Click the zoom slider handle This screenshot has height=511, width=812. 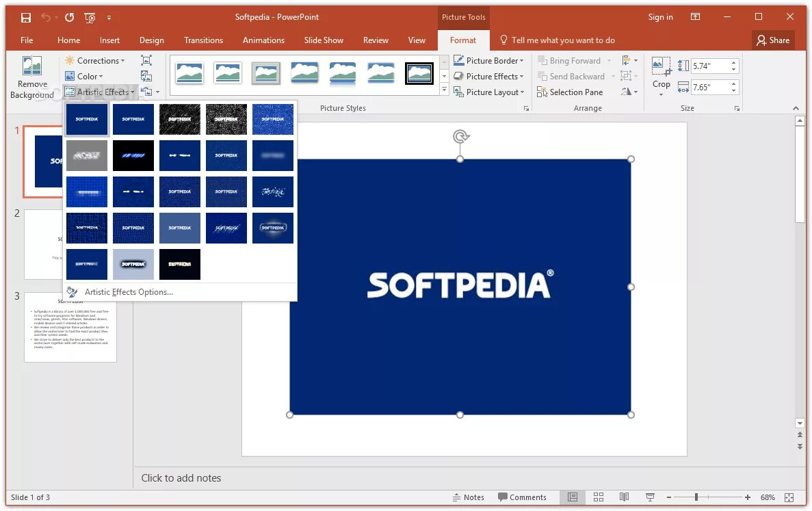pos(696,497)
